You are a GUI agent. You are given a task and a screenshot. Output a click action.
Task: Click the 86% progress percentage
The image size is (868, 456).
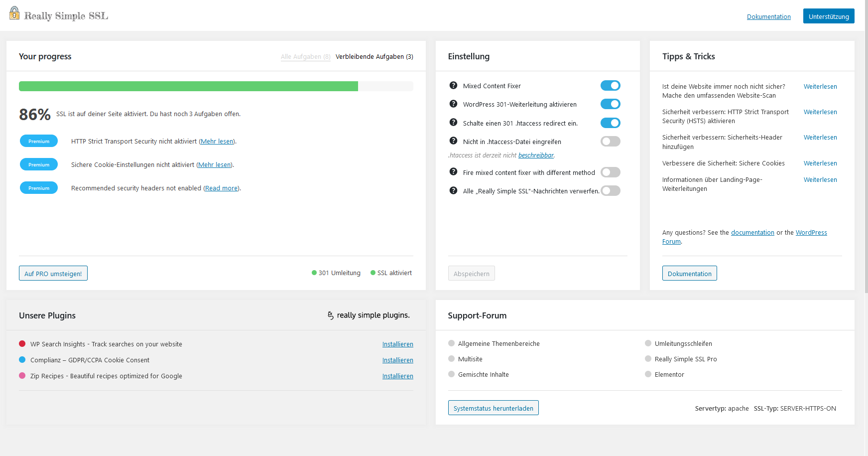[x=35, y=115]
